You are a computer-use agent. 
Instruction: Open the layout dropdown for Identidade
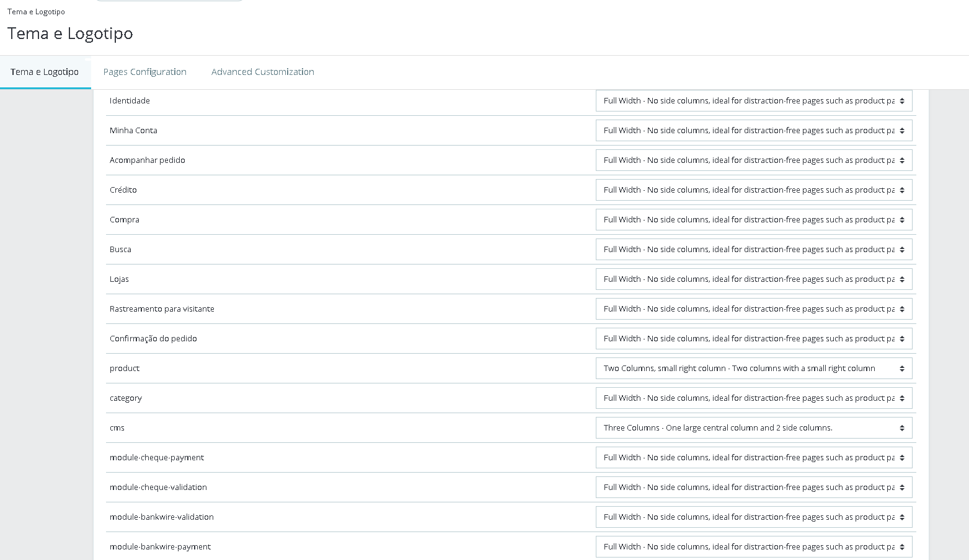[754, 101]
